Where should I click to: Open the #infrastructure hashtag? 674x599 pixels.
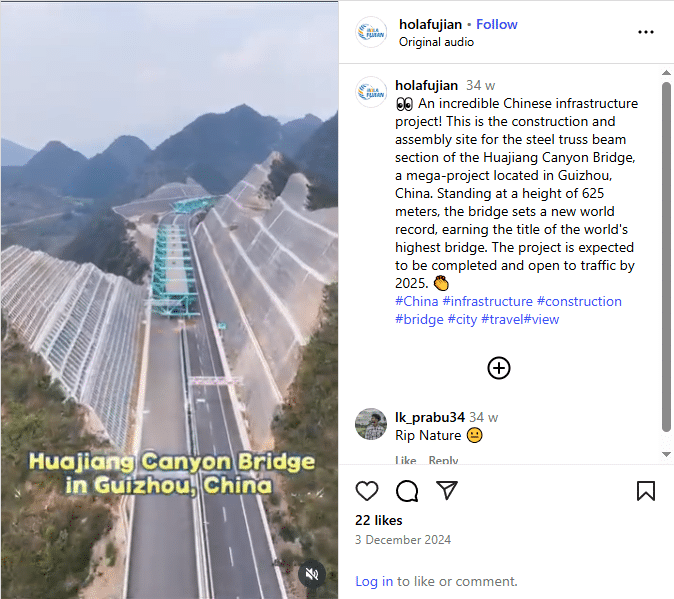(x=487, y=301)
